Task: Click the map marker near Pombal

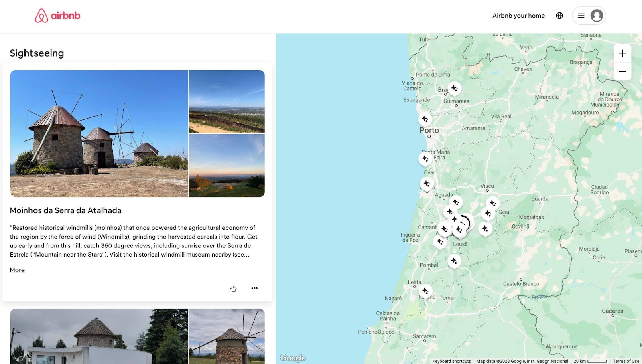Action: pos(455,261)
